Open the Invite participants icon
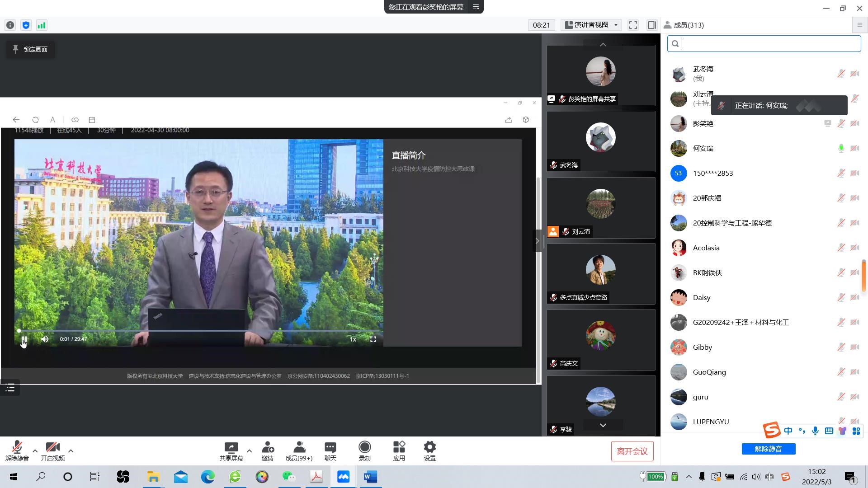 (x=268, y=448)
